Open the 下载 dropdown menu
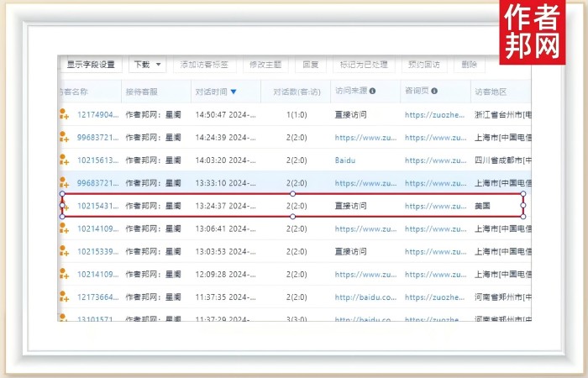The image size is (588, 378). click(147, 65)
